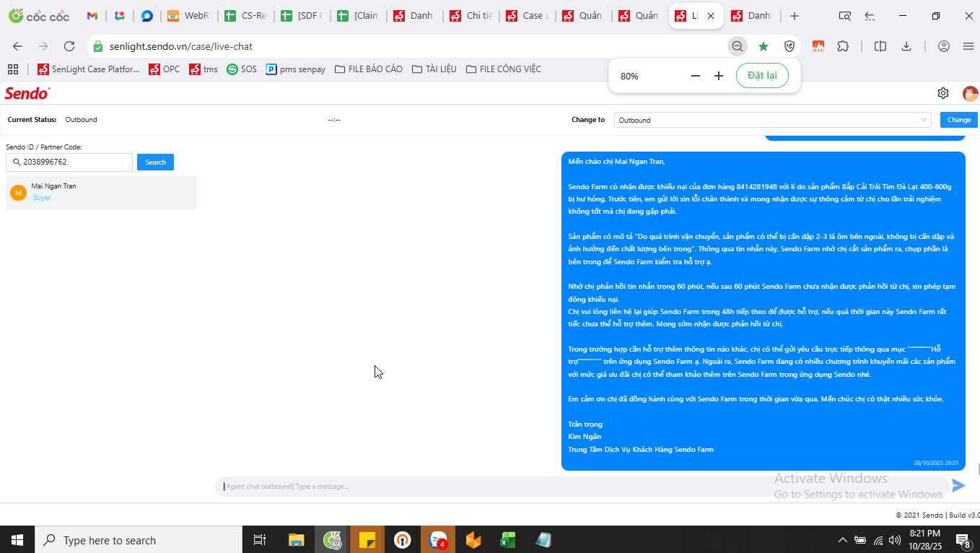Open the FILE BÁO CÁO bookmark folder
Screen dimensions: 980x553
368,69
